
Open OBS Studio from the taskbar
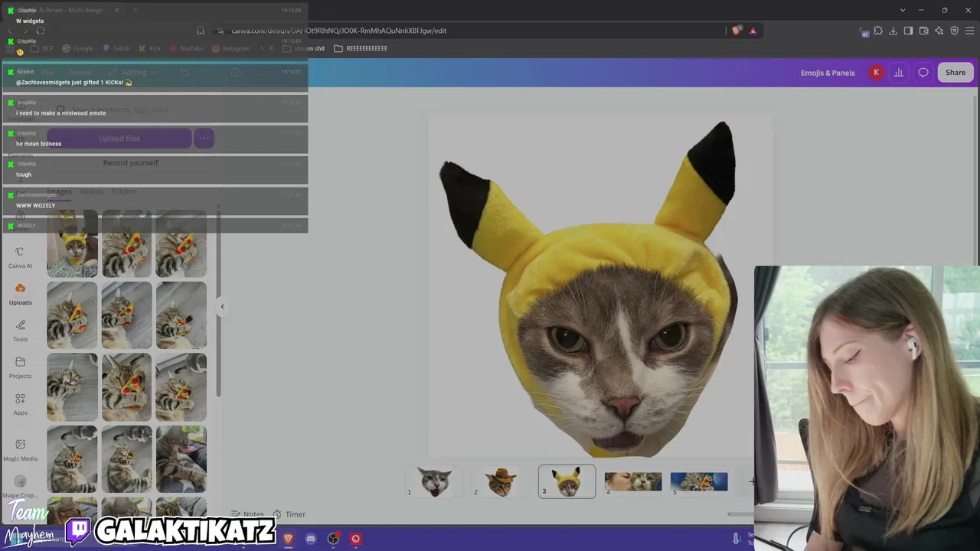point(333,539)
